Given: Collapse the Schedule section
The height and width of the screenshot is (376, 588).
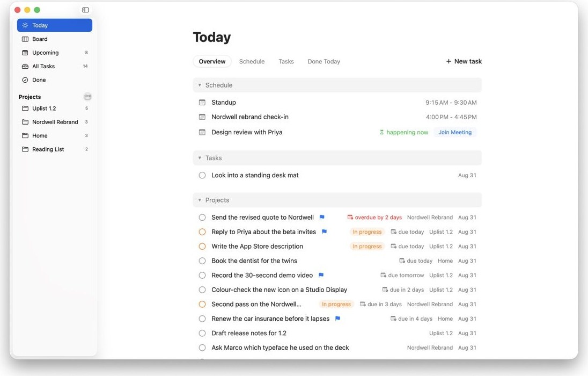Looking at the screenshot, I should click(x=200, y=85).
